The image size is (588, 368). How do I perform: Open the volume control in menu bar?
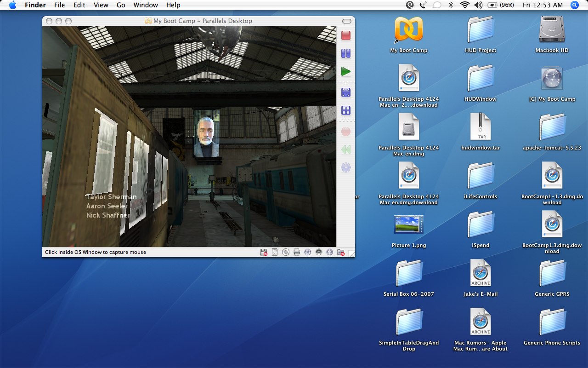[x=478, y=5]
